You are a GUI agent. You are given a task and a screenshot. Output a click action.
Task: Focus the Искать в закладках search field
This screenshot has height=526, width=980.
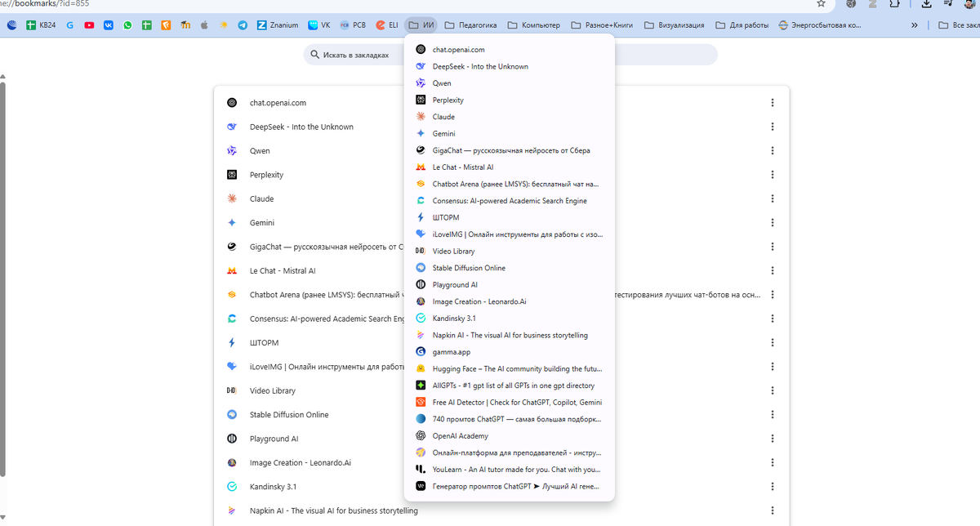click(510, 55)
